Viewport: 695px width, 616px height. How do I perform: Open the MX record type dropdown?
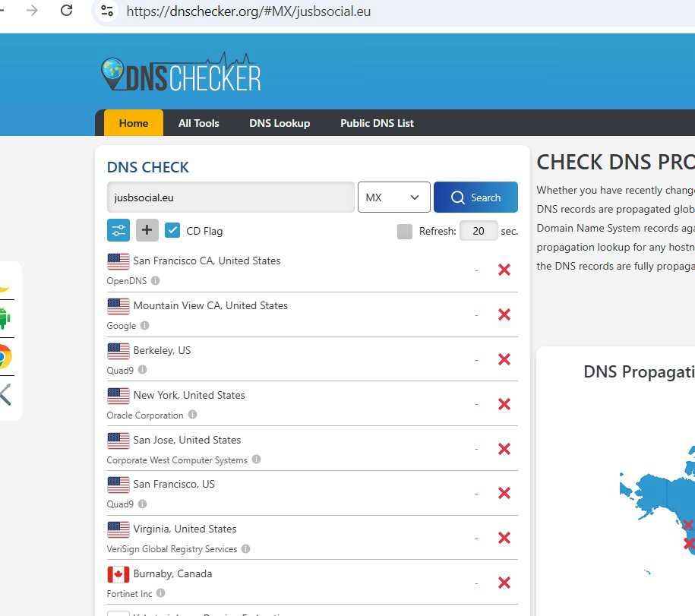[x=393, y=197]
